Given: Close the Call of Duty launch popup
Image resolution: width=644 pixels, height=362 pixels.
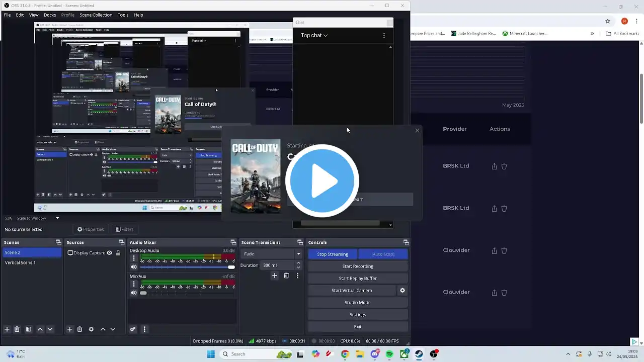Looking at the screenshot, I should [x=417, y=131].
